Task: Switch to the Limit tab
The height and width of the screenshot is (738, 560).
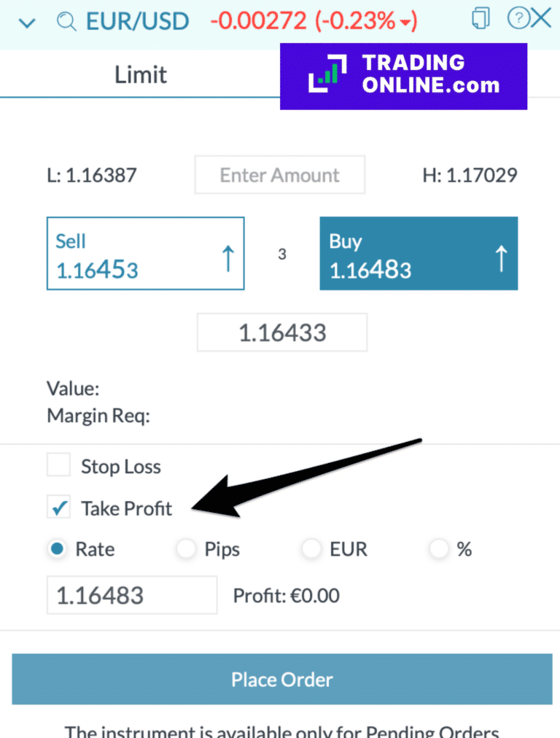Action: point(141,74)
